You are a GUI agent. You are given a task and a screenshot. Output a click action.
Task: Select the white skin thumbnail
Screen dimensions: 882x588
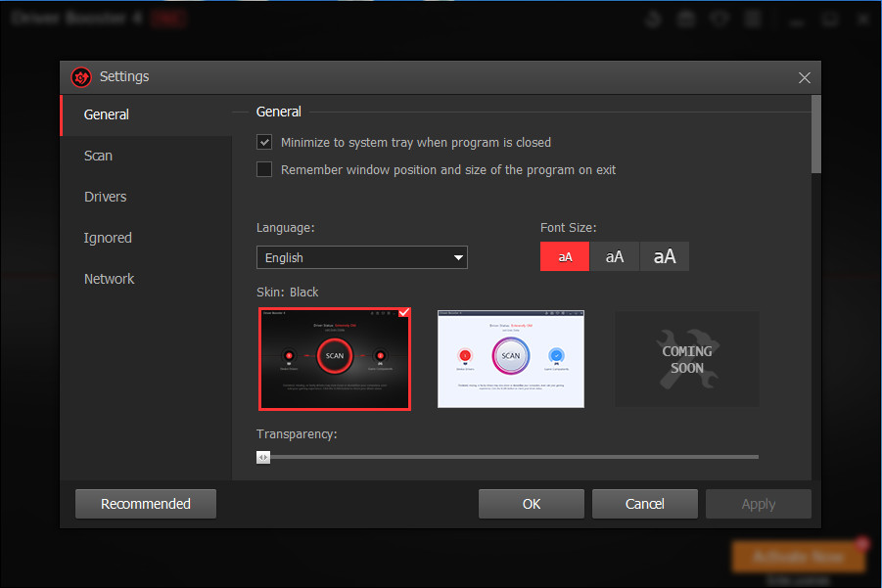[x=510, y=358]
